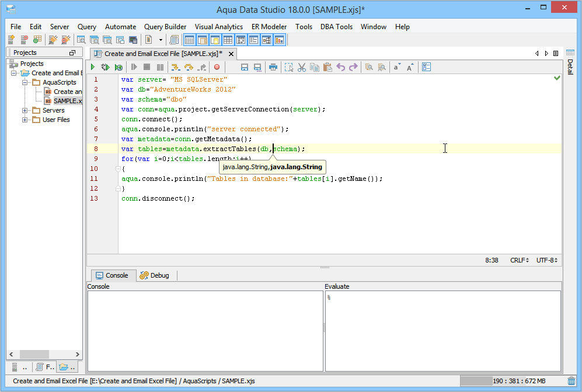Image resolution: width=582 pixels, height=392 pixels.
Task: Switch to the Debug tab
Action: (x=155, y=275)
